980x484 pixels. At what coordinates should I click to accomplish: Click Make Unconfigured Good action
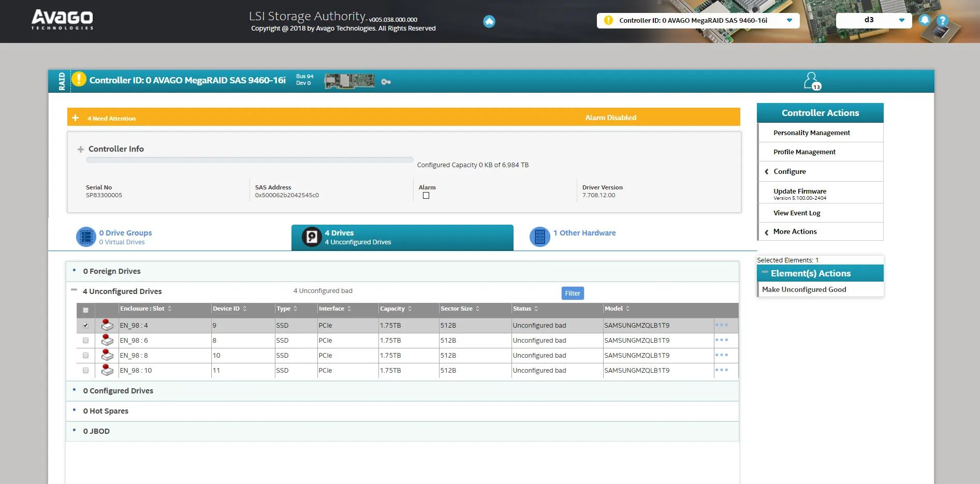[804, 289]
